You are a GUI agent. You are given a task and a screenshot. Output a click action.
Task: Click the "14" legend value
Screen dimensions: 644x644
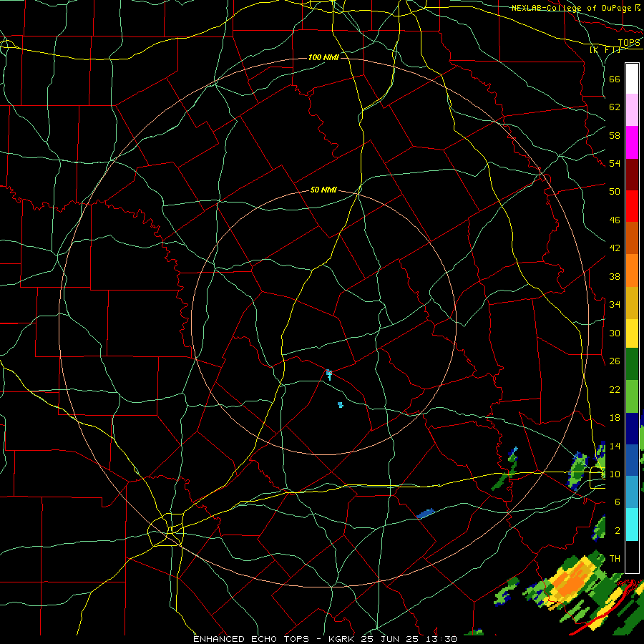pyautogui.click(x=615, y=446)
